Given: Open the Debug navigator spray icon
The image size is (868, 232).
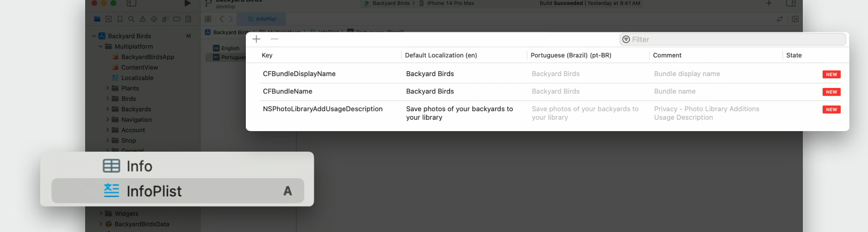Looking at the screenshot, I should pos(166,19).
